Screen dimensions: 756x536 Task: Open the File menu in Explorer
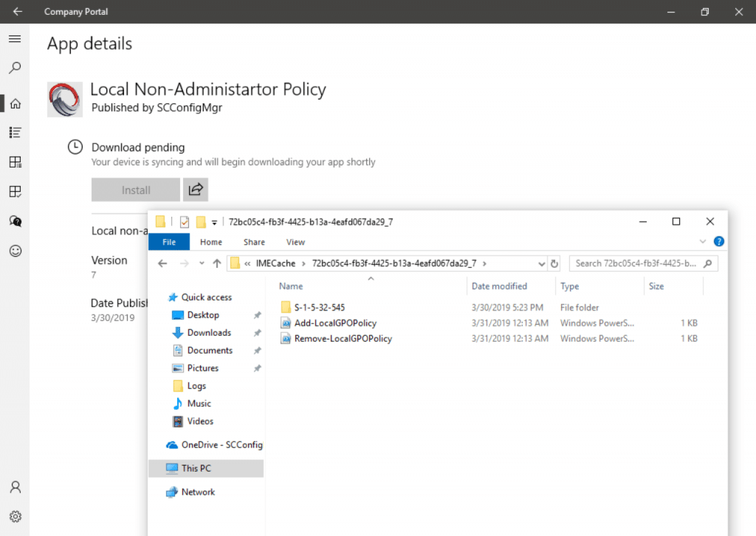click(x=169, y=241)
